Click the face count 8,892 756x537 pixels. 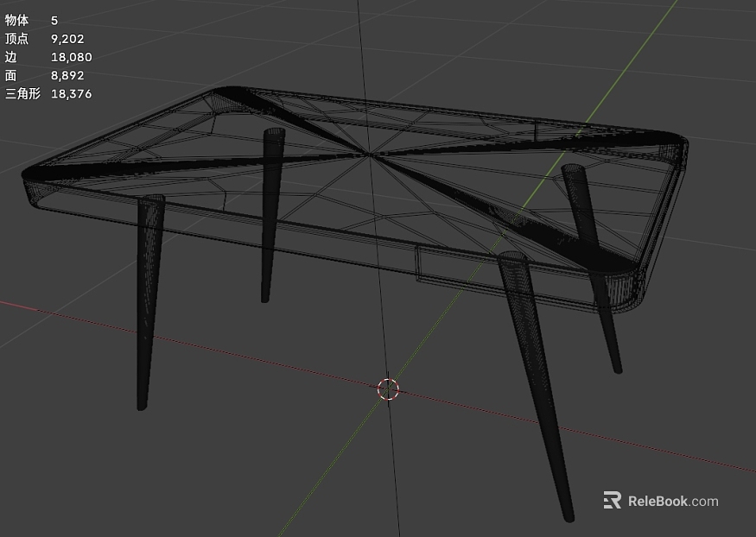coord(67,75)
